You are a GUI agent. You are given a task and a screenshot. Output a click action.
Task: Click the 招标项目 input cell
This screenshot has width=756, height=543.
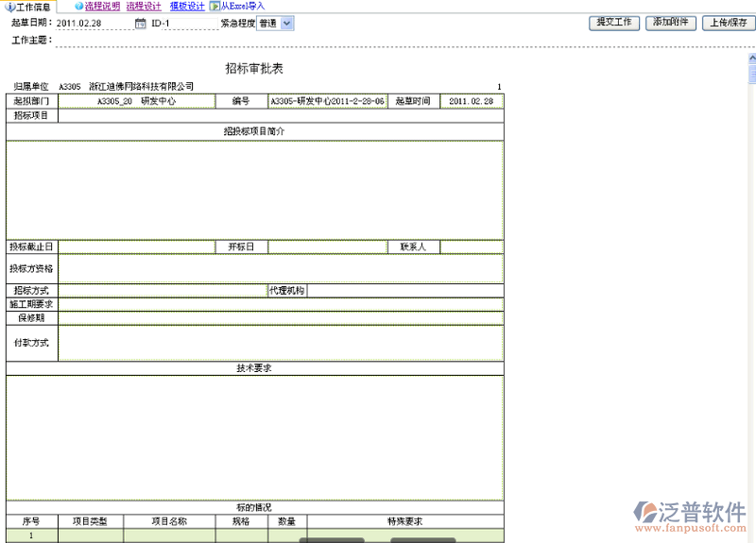point(281,116)
